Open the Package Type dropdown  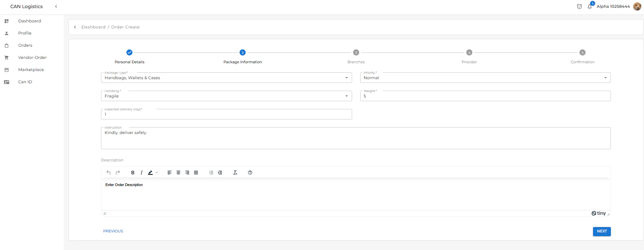pos(226,78)
